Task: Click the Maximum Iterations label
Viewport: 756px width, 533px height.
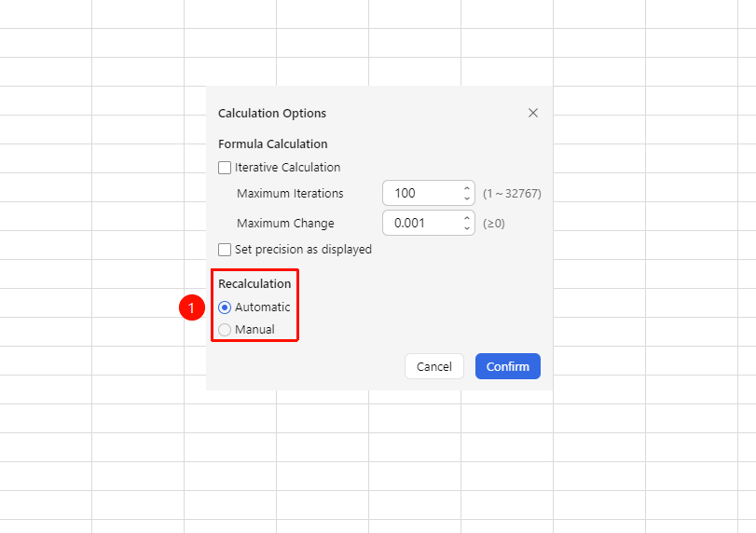Action: [290, 193]
